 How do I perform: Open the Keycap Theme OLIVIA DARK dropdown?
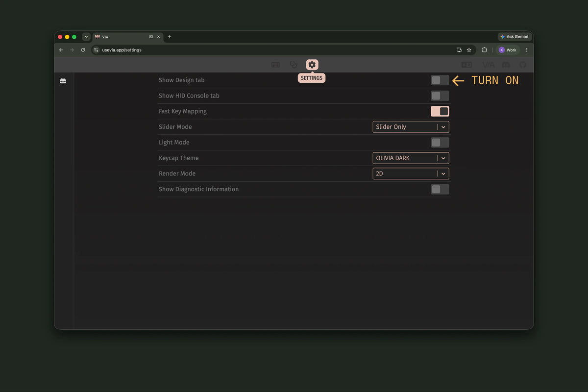pyautogui.click(x=411, y=158)
